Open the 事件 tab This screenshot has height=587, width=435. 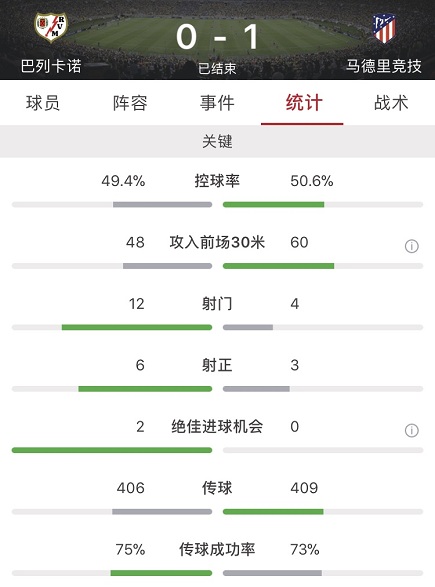217,103
